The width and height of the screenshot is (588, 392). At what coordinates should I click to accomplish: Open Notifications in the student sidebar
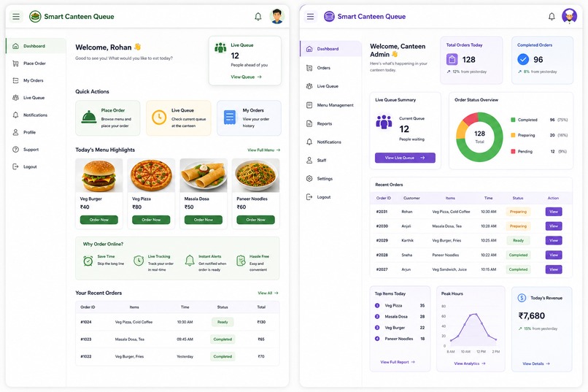click(36, 115)
